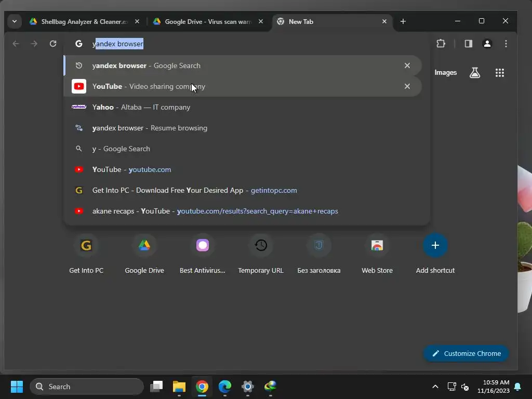Open the Chrome profile icon
The width and height of the screenshot is (532, 399).
pos(487,44)
